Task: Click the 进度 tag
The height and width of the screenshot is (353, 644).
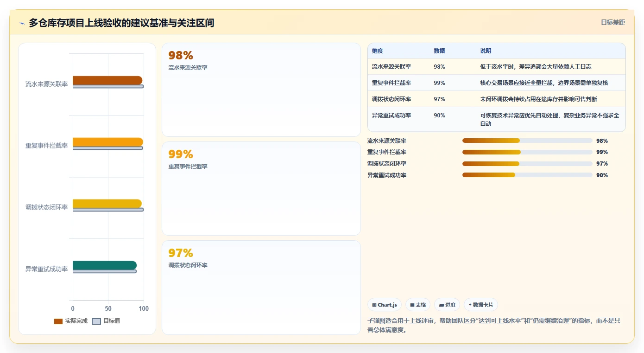Action: click(x=447, y=305)
